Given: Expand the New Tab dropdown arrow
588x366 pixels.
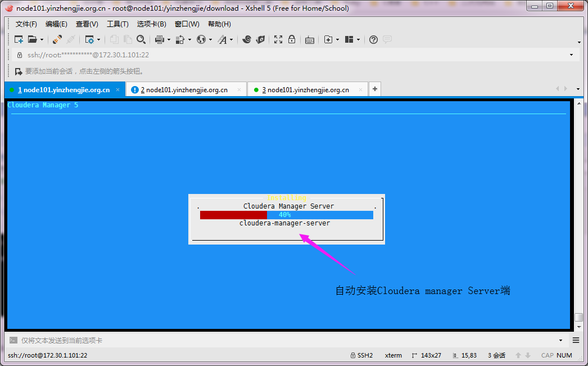Looking at the screenshot, I should [x=337, y=39].
